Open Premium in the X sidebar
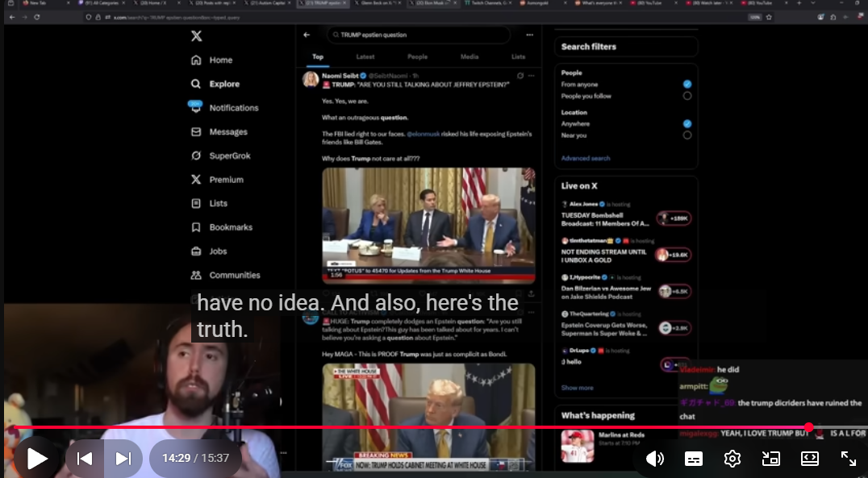This screenshot has width=868, height=478. tap(216, 179)
